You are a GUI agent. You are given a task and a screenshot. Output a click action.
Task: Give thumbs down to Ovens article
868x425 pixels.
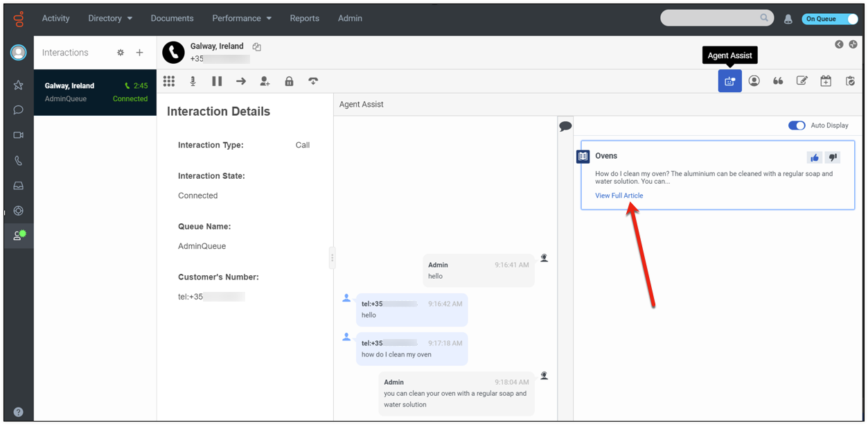pyautogui.click(x=833, y=157)
